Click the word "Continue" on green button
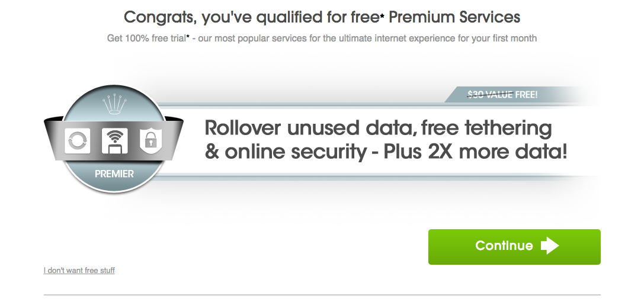Image resolution: width=644 pixels, height=305 pixels. [504, 245]
